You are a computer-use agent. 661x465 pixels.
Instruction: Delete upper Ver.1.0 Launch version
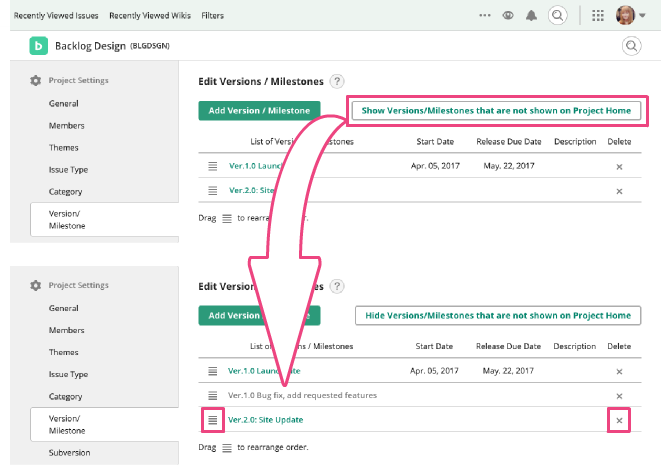point(619,167)
